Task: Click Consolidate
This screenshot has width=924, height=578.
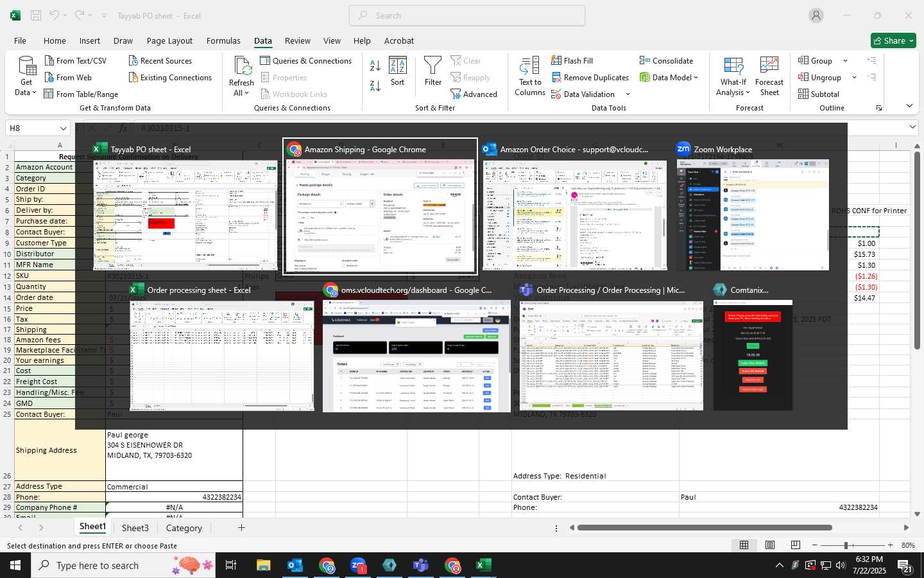Action: click(x=666, y=60)
